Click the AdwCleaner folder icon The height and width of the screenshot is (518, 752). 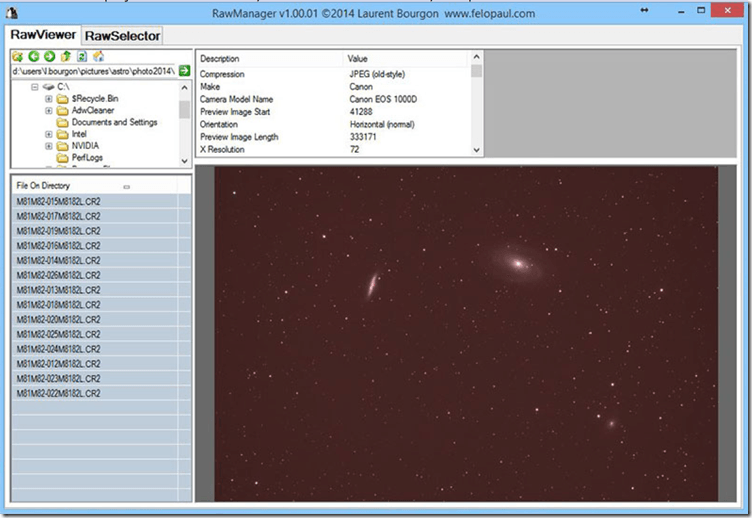tap(62, 110)
